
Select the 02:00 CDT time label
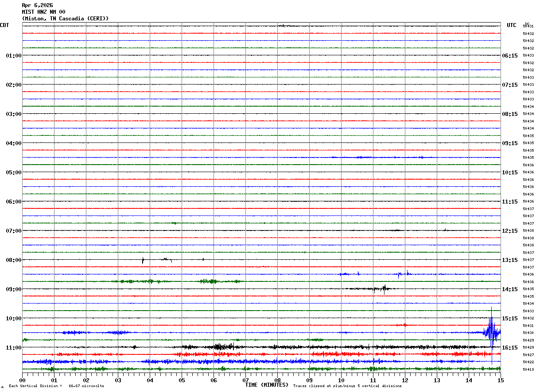[x=14, y=85]
